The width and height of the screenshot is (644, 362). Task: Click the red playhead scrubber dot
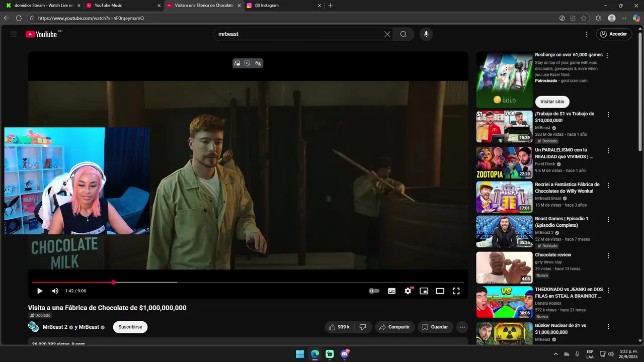[113, 283]
